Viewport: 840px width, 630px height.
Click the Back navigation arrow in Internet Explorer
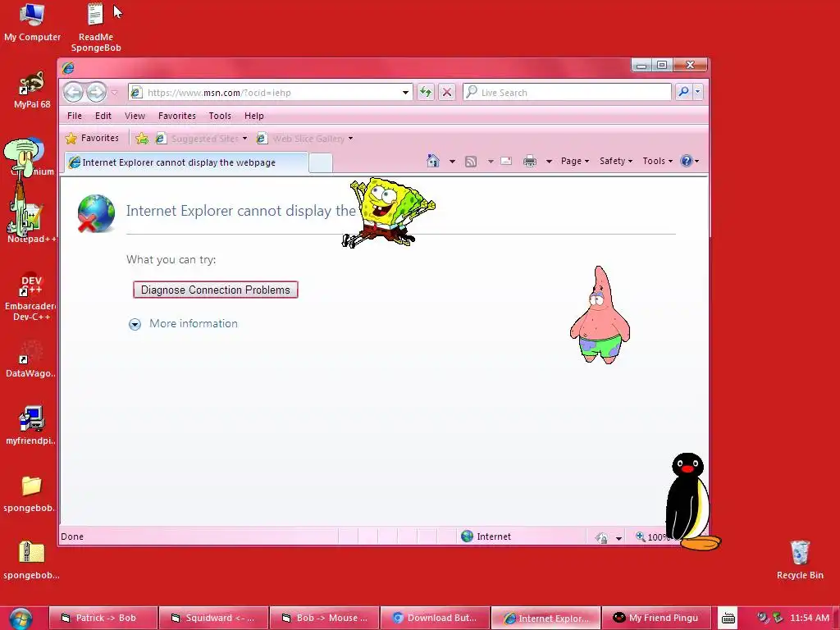[x=73, y=92]
